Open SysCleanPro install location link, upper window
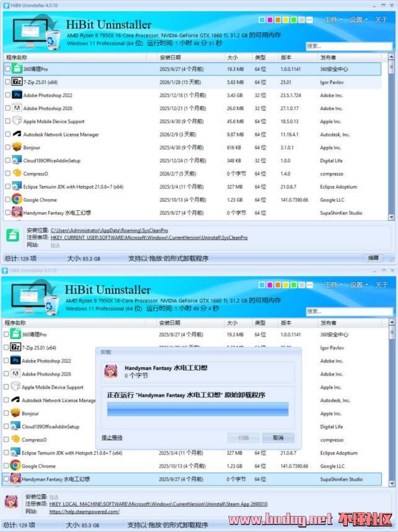Screen dimensions: 398x532 click(110, 230)
